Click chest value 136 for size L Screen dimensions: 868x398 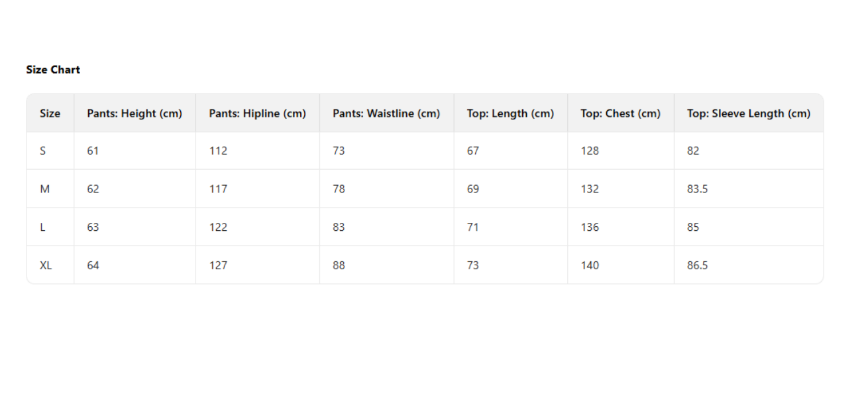click(x=589, y=227)
